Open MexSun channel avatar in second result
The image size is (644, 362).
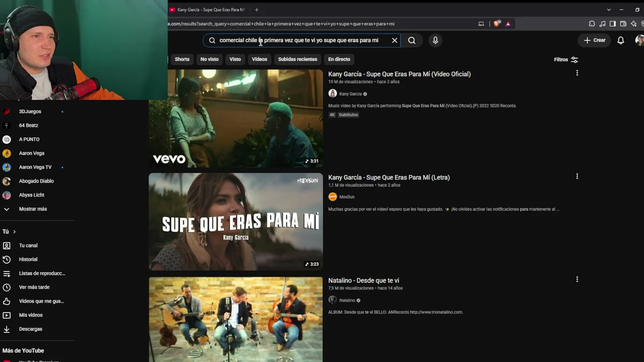(333, 197)
